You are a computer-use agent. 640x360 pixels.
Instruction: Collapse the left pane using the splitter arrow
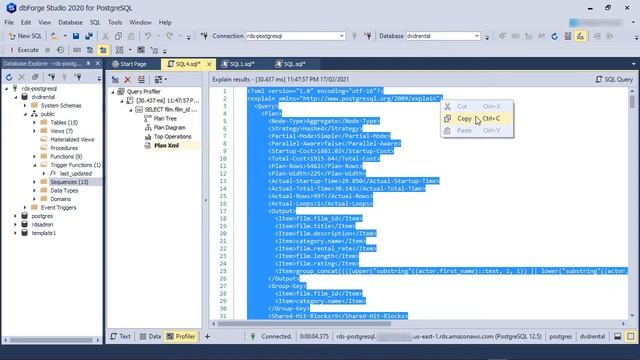point(206,200)
